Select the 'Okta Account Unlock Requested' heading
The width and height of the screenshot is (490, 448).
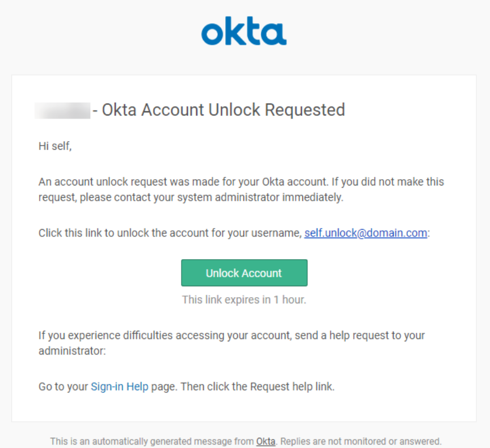coord(223,110)
